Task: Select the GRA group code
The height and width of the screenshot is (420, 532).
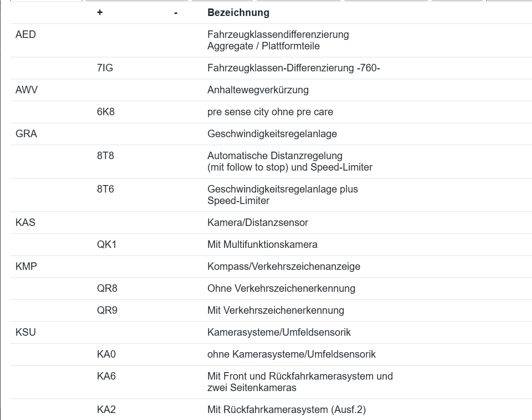Action: click(26, 134)
